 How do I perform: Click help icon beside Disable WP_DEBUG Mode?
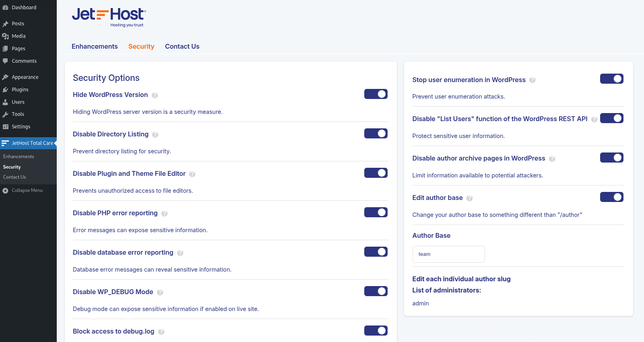point(160,293)
